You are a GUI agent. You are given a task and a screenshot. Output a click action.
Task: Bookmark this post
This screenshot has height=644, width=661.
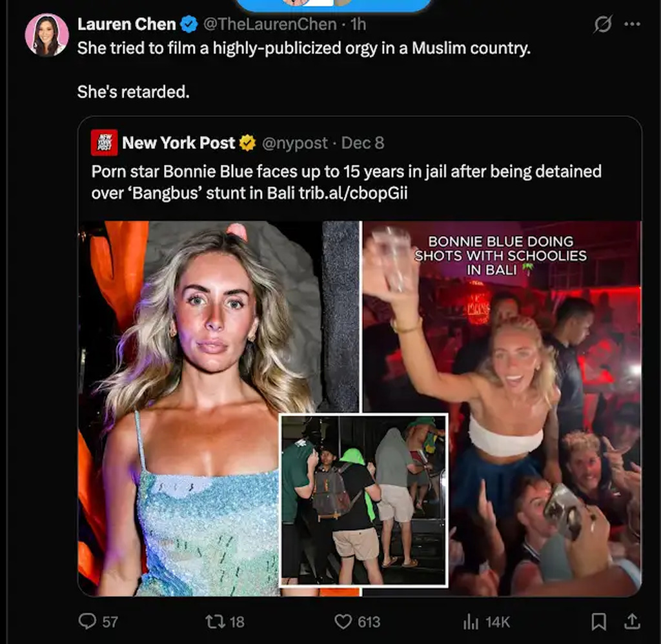click(598, 621)
